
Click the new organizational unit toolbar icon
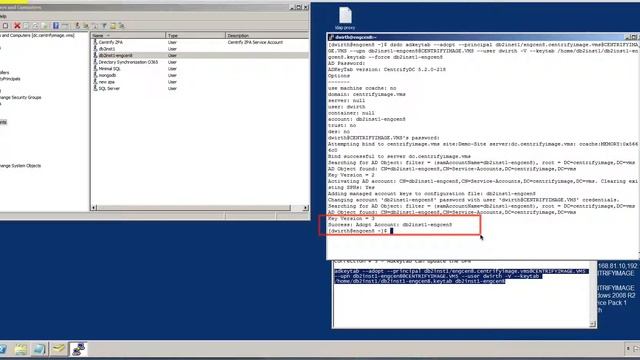click(95, 26)
